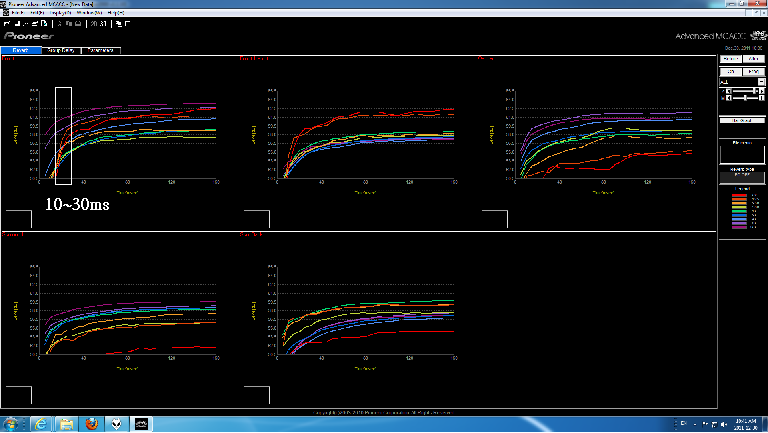Click the wide button below the sliders

(742, 120)
